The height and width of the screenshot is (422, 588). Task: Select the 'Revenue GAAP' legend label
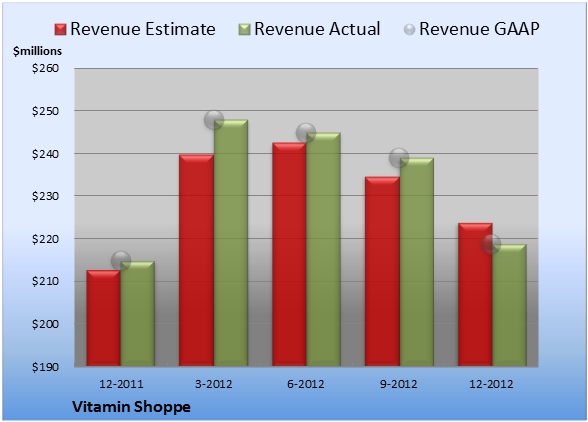tap(479, 29)
